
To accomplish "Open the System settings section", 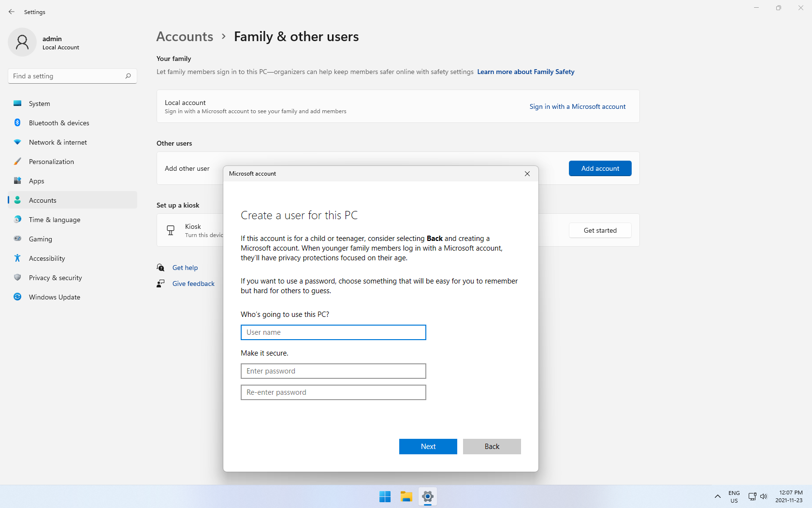I will (39, 104).
